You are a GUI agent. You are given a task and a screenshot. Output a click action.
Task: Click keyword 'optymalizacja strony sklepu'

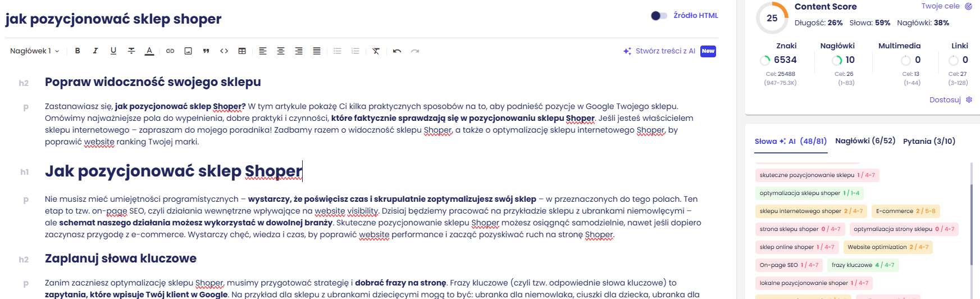click(x=904, y=229)
